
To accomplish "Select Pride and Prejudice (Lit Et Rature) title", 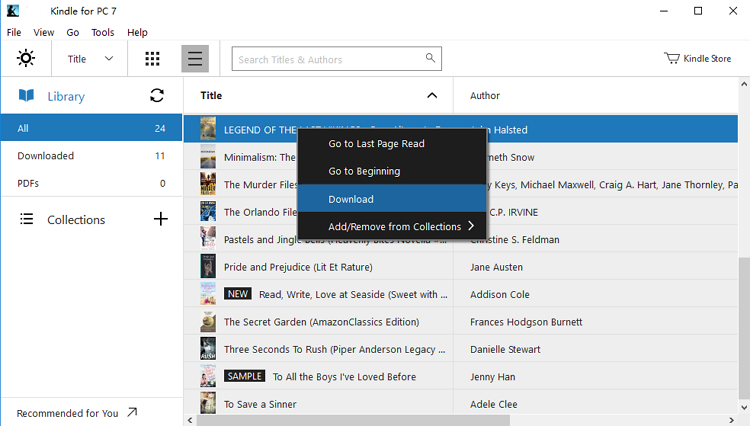I will [x=298, y=267].
